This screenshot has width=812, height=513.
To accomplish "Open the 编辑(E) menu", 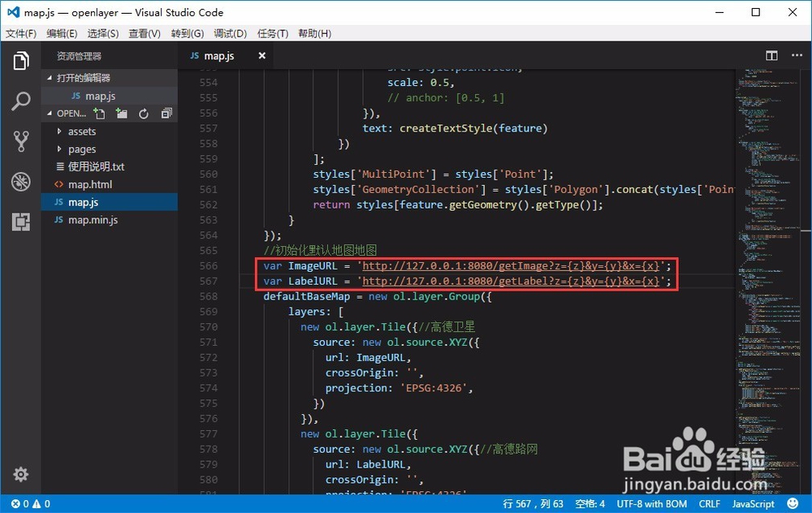I will tap(62, 33).
